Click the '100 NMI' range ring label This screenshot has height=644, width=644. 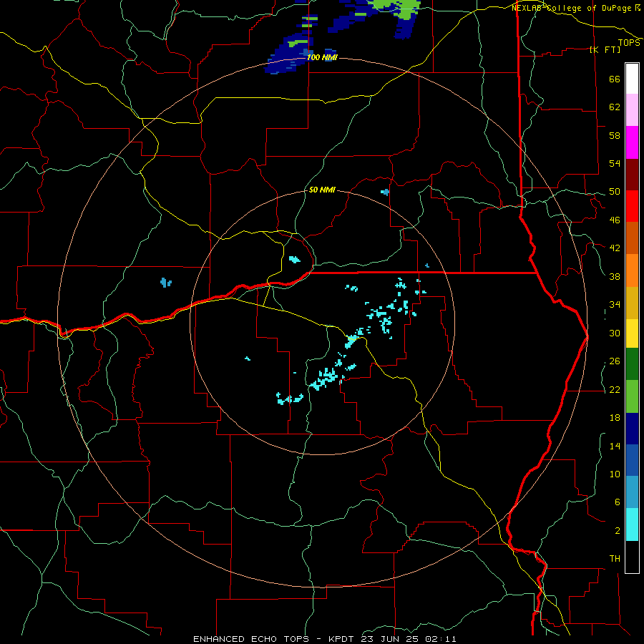click(x=322, y=57)
